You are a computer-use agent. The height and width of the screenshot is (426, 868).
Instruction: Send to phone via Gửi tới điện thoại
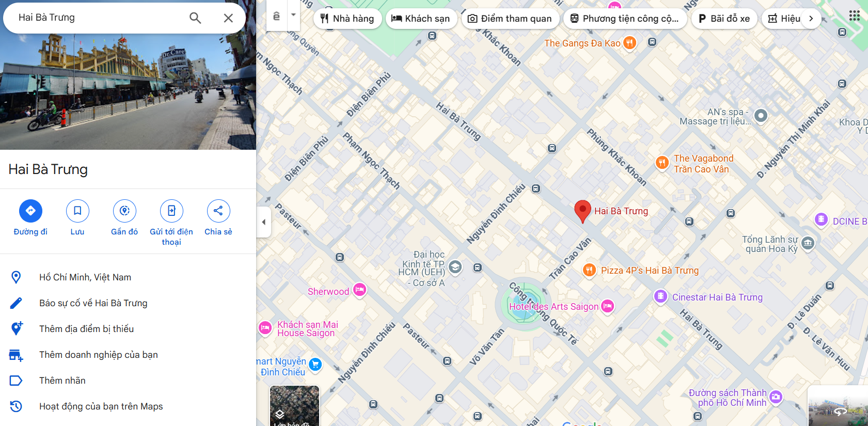tap(171, 211)
